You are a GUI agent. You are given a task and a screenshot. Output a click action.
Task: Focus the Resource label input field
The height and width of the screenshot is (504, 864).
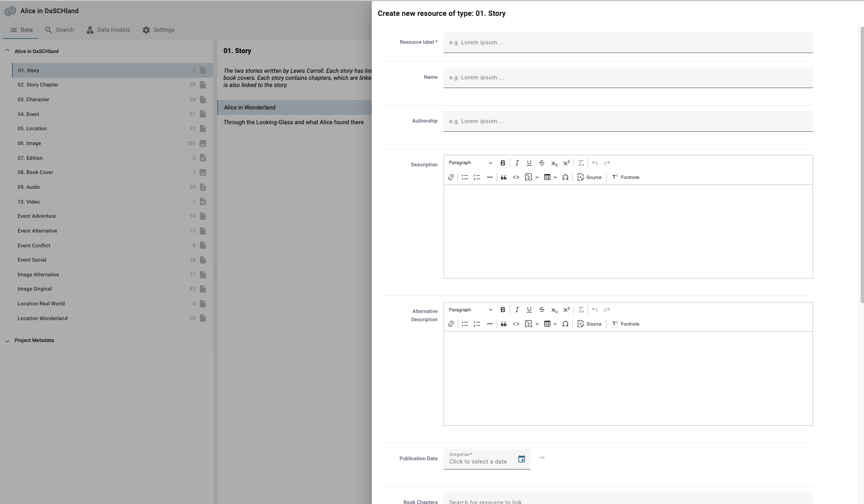[628, 43]
